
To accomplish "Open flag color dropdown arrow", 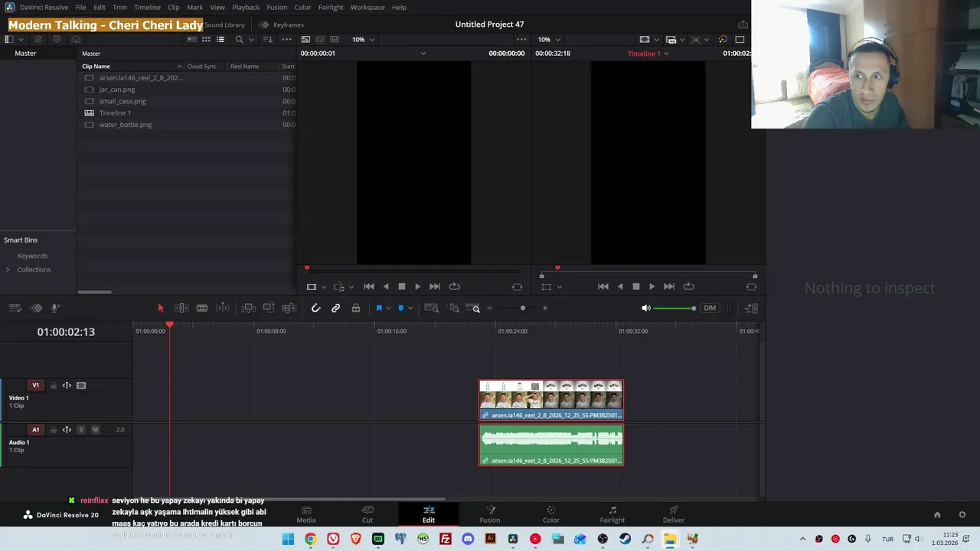I will pos(389,308).
